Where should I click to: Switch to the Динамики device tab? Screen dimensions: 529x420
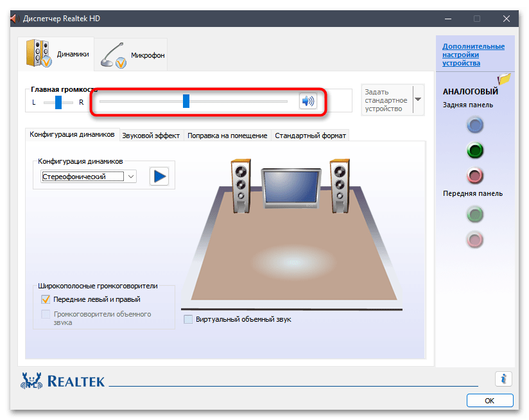point(56,54)
